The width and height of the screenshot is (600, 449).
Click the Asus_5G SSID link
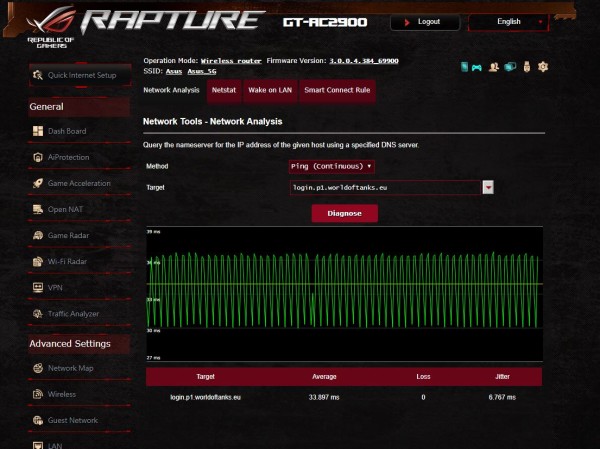pos(202,71)
